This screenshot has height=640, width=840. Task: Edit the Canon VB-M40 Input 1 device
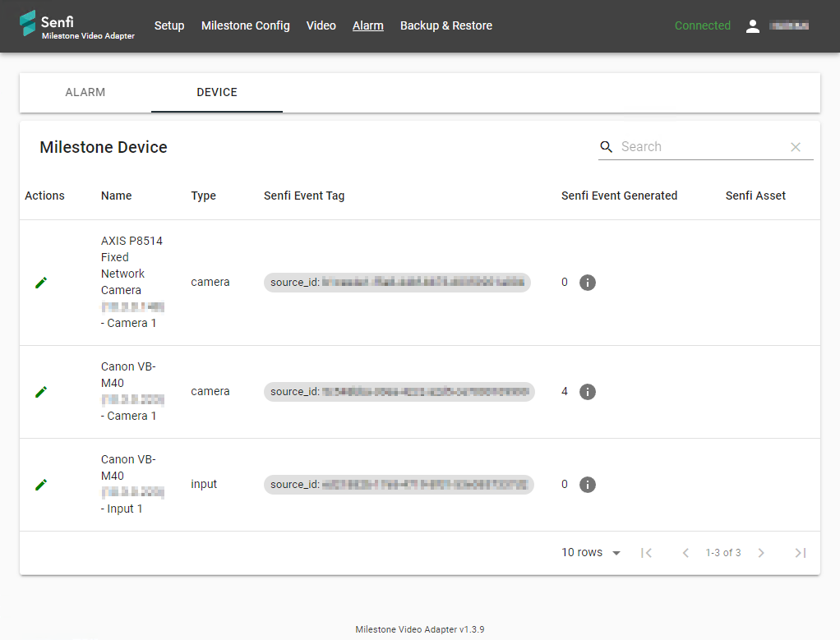click(41, 484)
